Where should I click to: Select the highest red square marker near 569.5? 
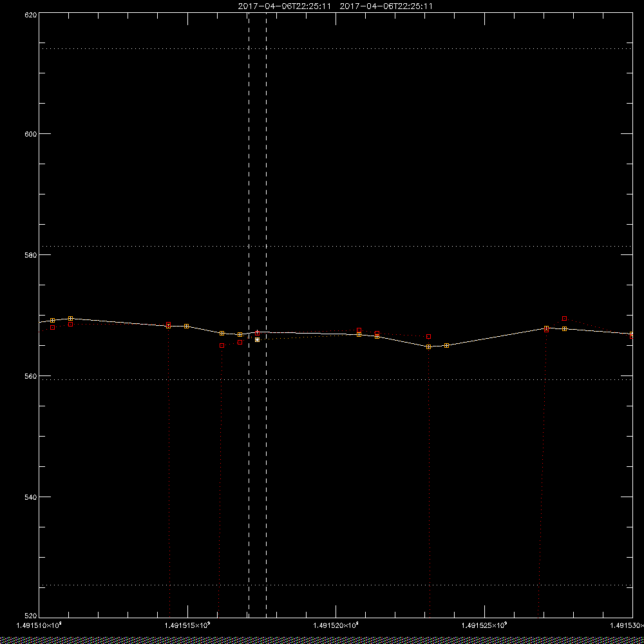[564, 318]
